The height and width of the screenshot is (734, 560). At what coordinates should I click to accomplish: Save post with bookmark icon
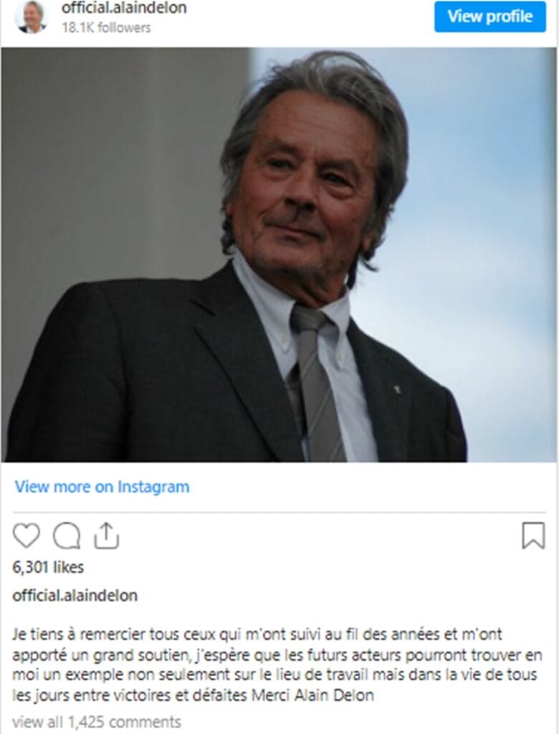[533, 535]
